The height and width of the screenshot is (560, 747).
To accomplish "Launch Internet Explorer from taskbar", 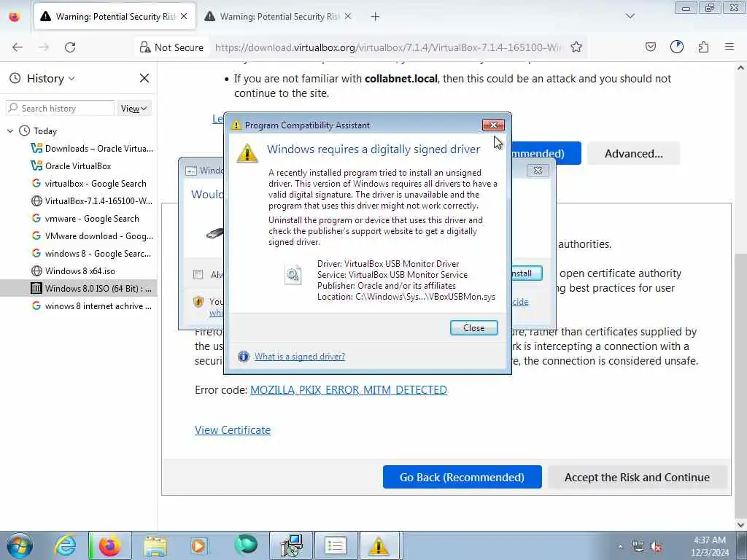I will click(65, 545).
